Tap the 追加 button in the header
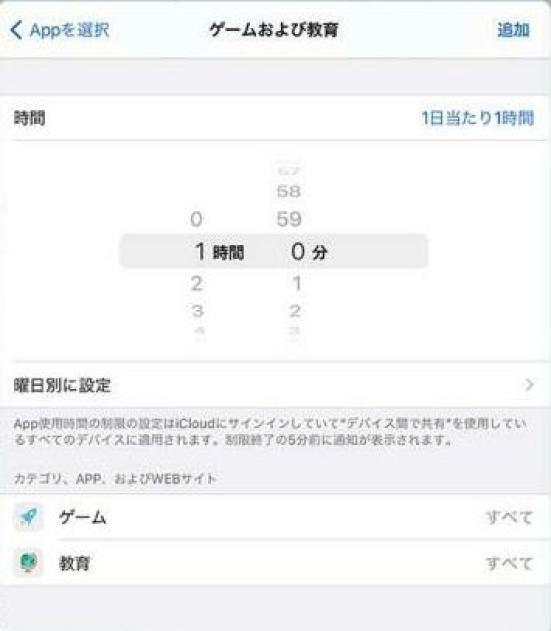Screen dimensions: 551x631 click(x=514, y=30)
